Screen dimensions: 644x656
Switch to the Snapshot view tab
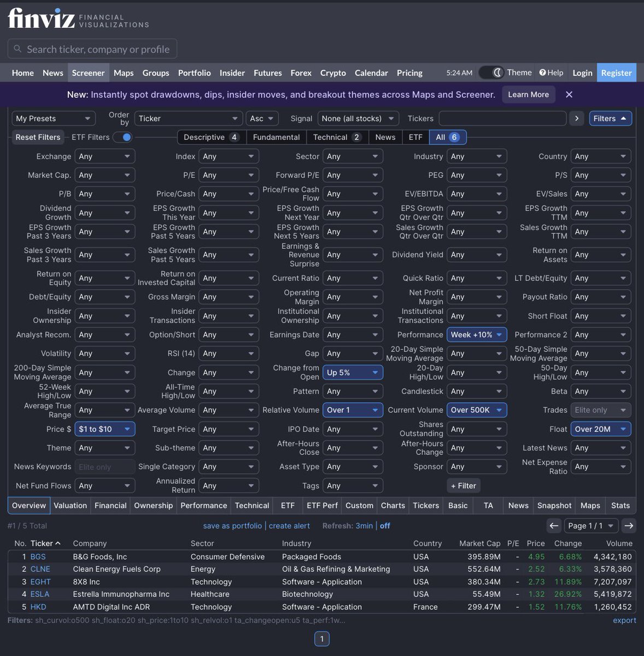click(554, 506)
